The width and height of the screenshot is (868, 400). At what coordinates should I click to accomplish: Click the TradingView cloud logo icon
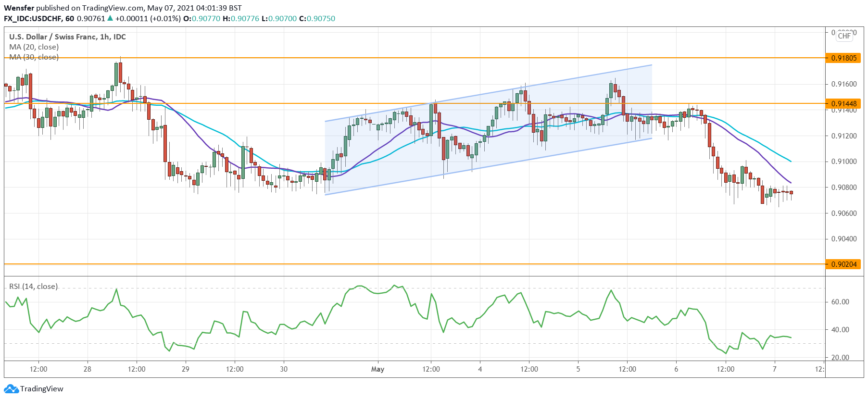[11, 388]
